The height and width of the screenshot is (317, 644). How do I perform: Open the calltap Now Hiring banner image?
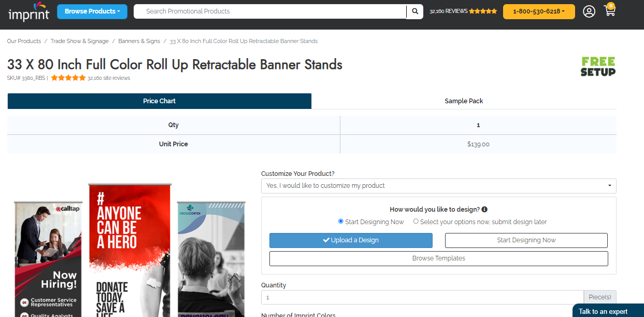pyautogui.click(x=48, y=259)
